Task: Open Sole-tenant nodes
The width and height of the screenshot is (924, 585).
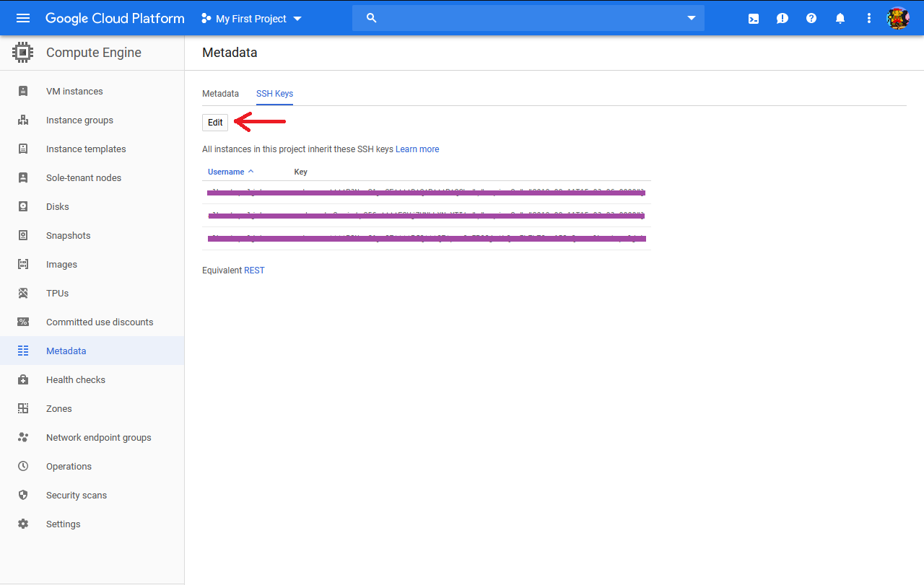Action: pyautogui.click(x=84, y=177)
